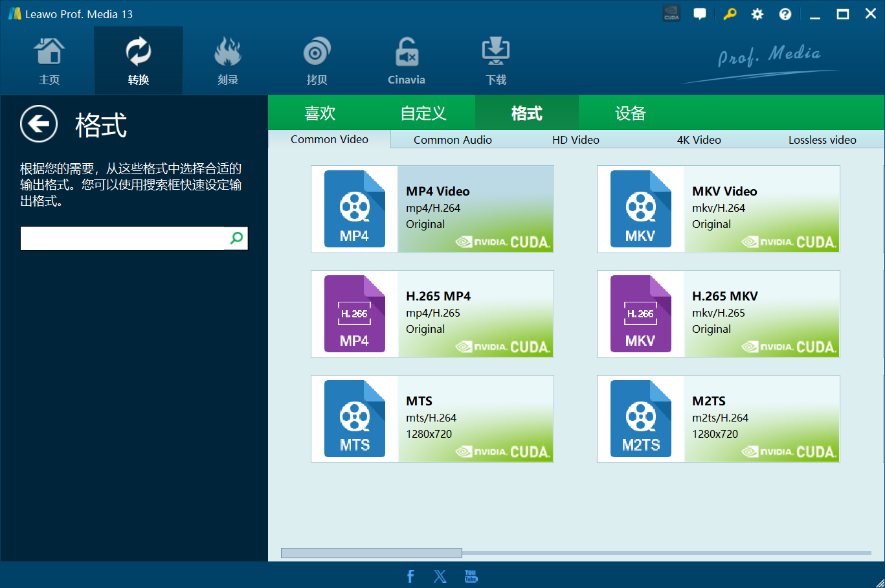
Task: Select the 4K Video category tab
Action: click(699, 140)
